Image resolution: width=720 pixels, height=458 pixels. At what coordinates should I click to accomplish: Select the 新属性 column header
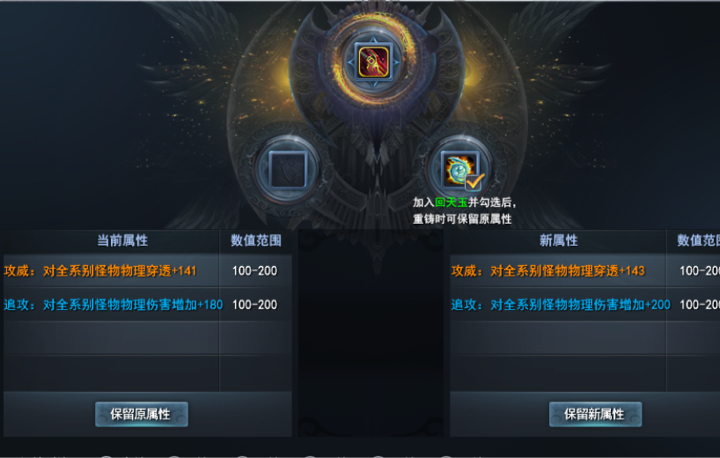(x=558, y=240)
